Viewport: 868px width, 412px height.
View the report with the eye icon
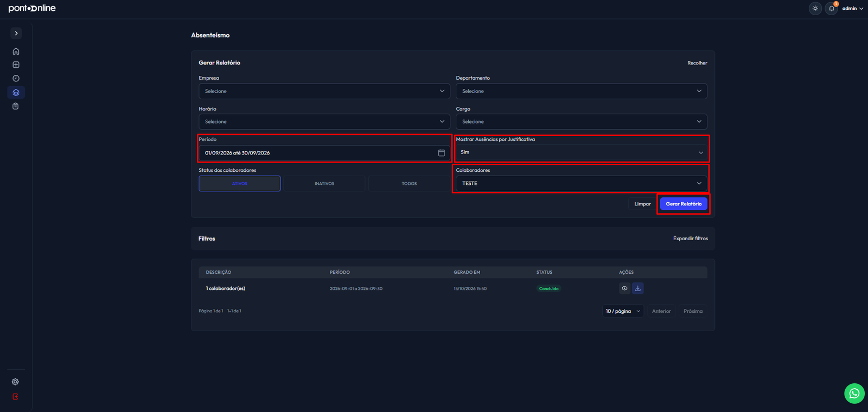tap(624, 288)
